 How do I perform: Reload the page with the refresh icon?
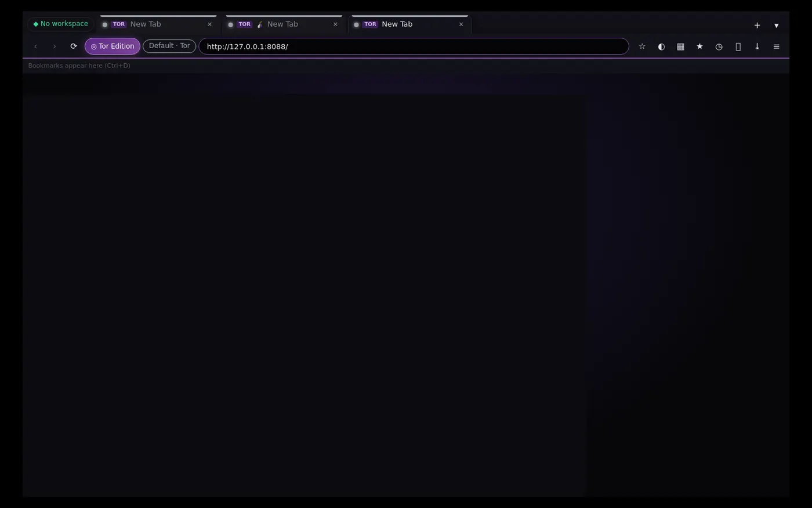74,46
